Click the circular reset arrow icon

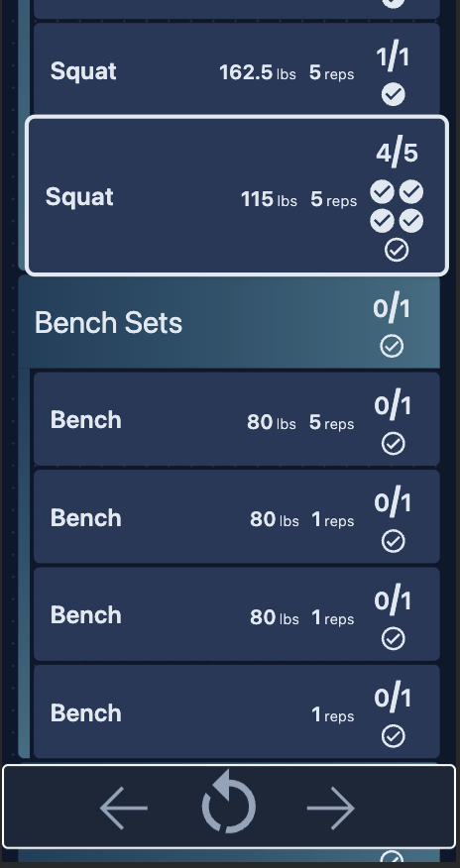(229, 802)
